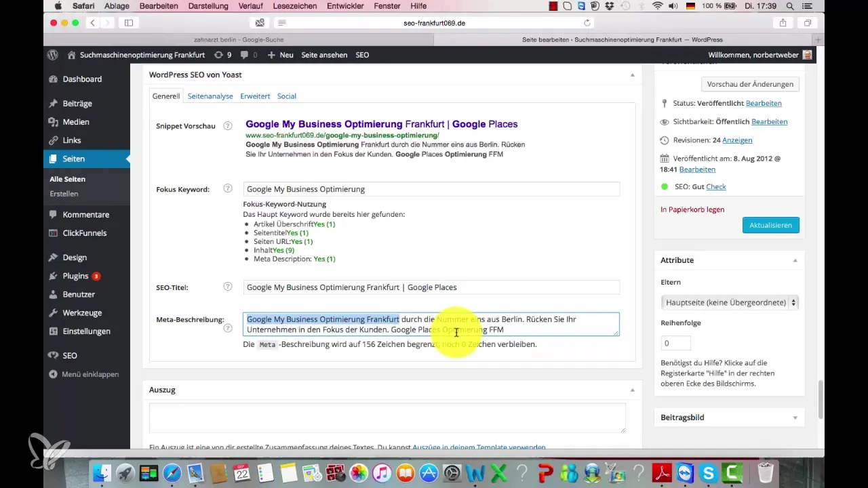Open Werkzeuge in the sidebar

[81, 313]
